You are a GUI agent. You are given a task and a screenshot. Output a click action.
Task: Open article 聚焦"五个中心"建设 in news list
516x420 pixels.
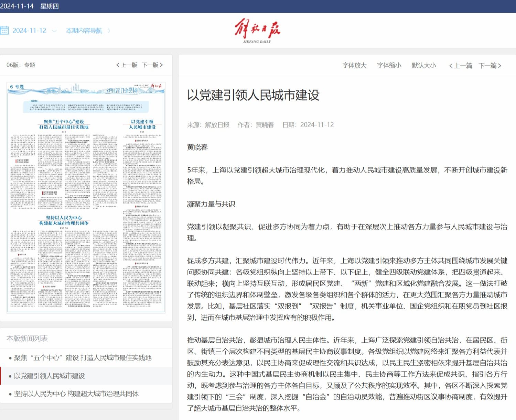83,358
